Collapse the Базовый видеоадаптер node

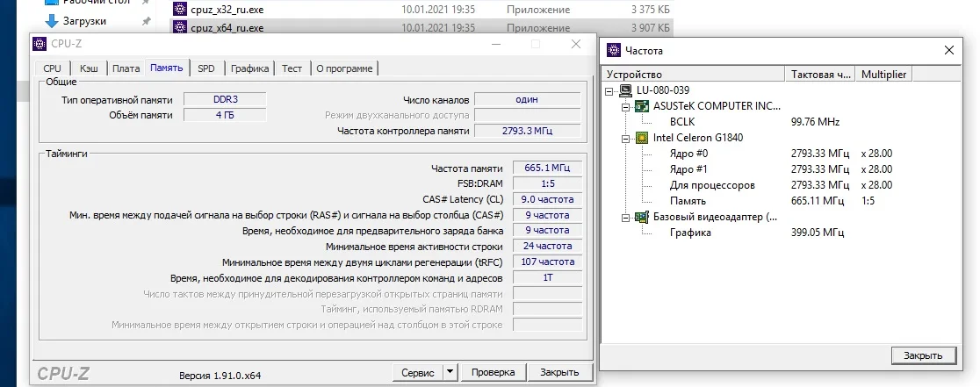[x=625, y=218]
